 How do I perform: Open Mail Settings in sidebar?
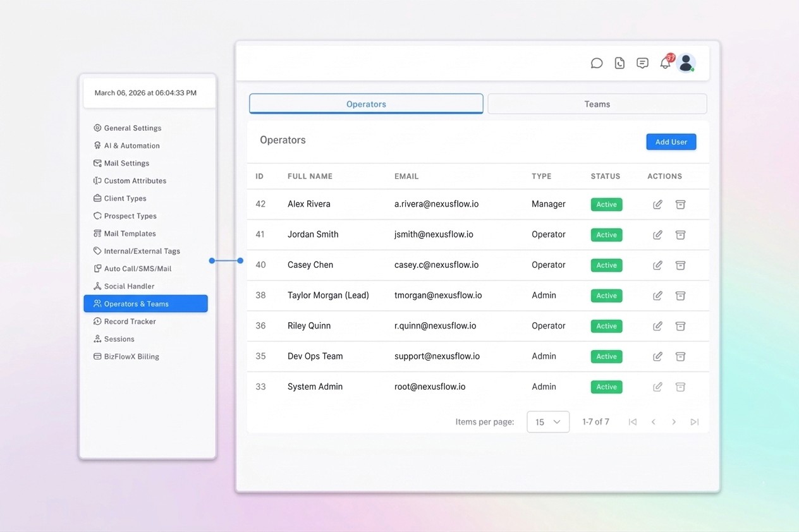(x=121, y=164)
